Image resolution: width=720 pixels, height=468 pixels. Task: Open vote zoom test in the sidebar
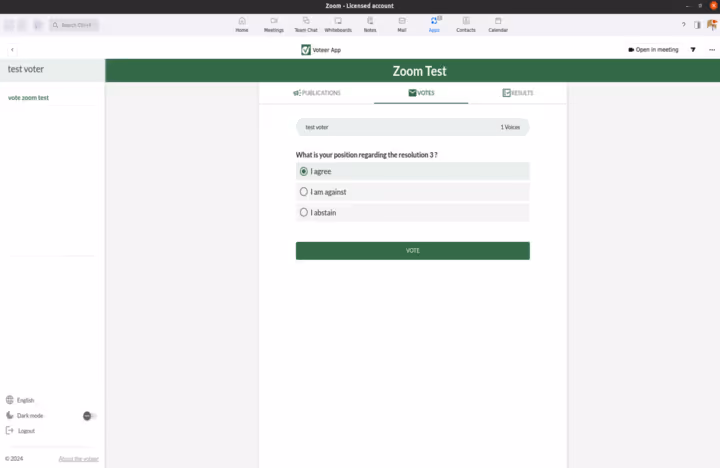pyautogui.click(x=28, y=98)
